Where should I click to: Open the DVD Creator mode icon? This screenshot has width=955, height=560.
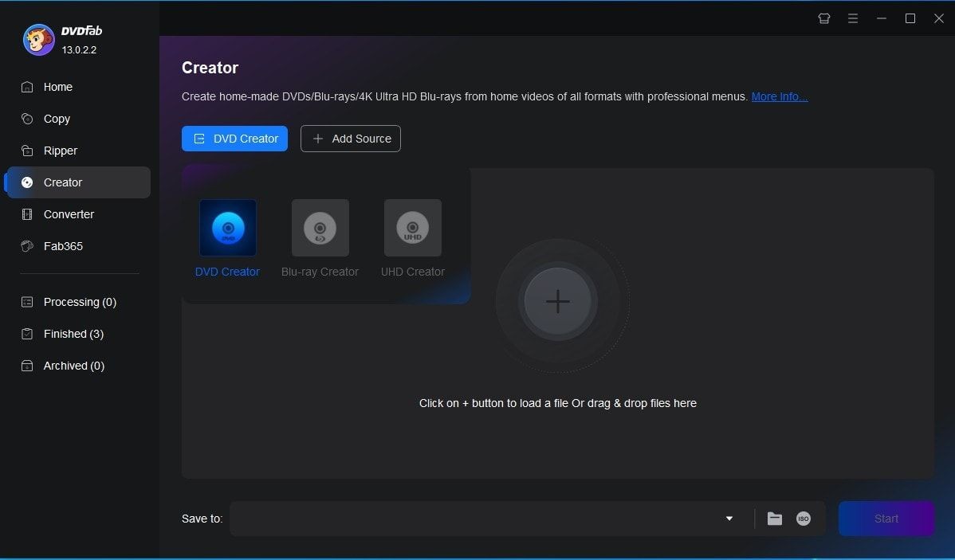pos(227,228)
